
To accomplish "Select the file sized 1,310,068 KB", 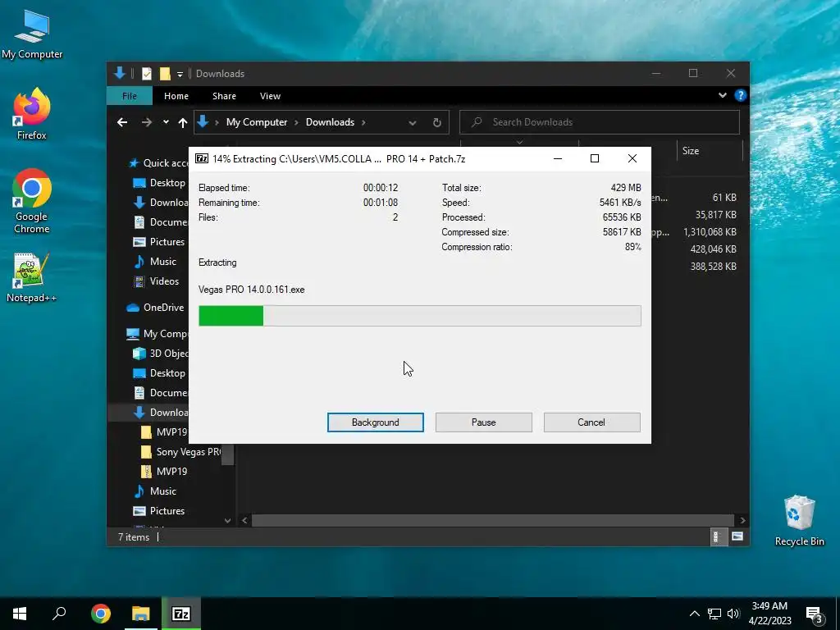I will tap(710, 232).
